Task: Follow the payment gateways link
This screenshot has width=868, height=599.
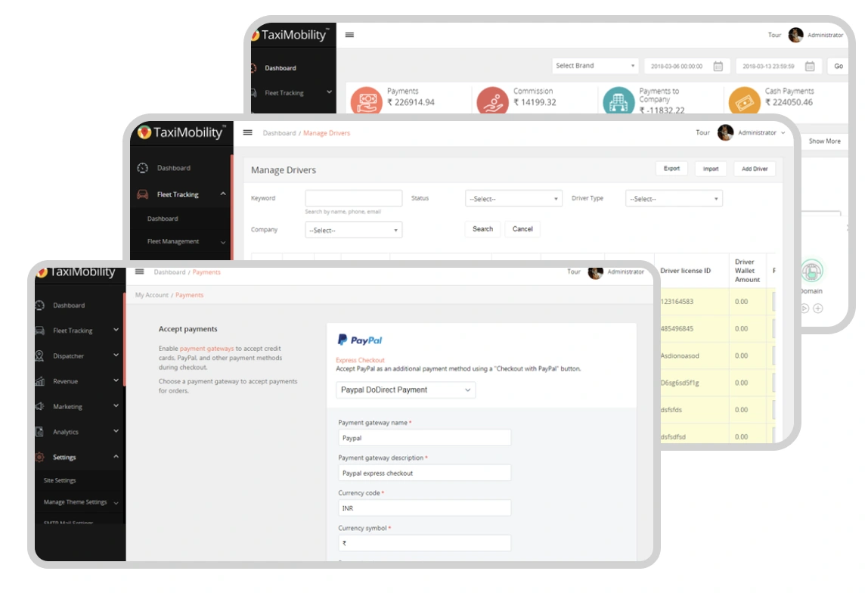Action: (206, 349)
